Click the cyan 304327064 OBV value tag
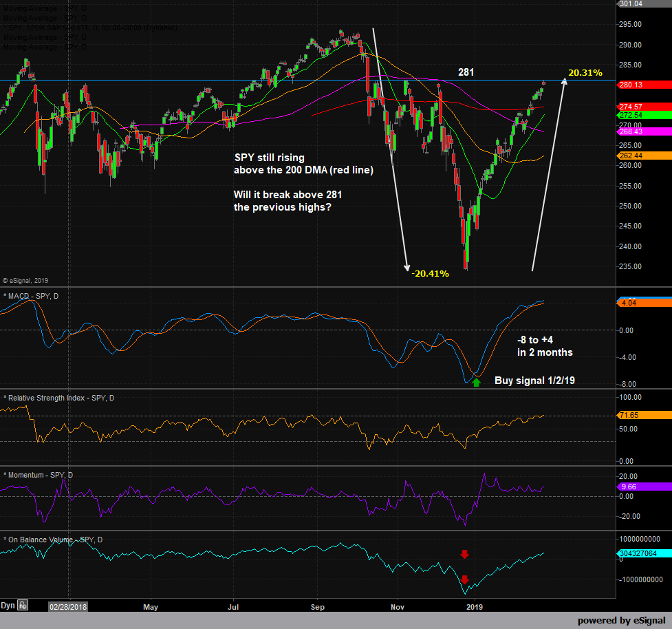Image resolution: width=672 pixels, height=629 pixels. pos(644,553)
